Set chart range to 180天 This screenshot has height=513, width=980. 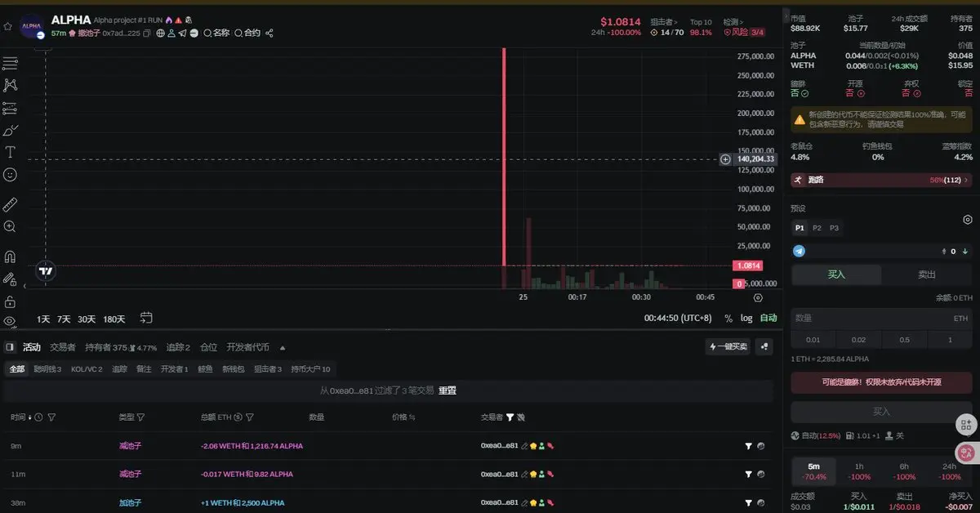tap(114, 319)
